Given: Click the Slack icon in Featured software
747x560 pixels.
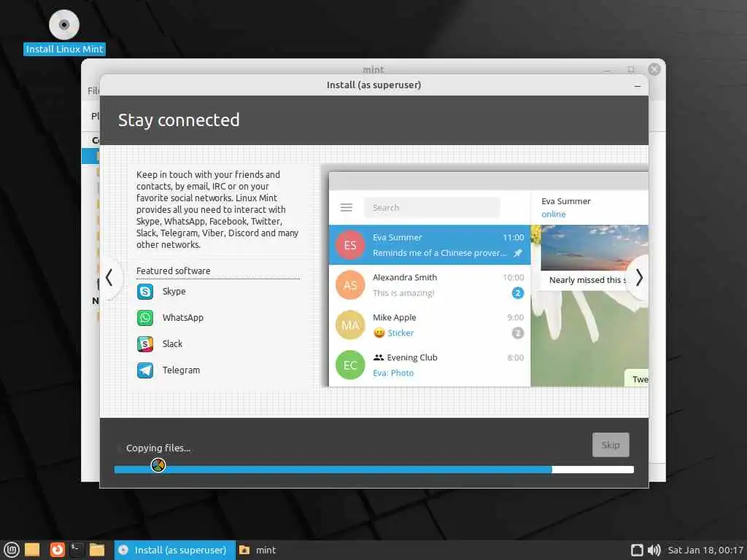Looking at the screenshot, I should coord(145,344).
